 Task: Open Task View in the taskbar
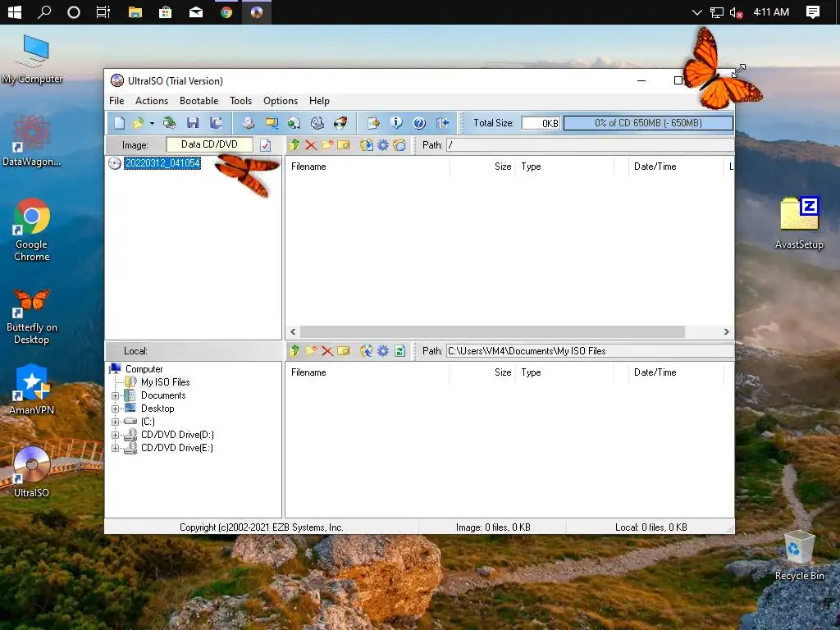pos(103,11)
